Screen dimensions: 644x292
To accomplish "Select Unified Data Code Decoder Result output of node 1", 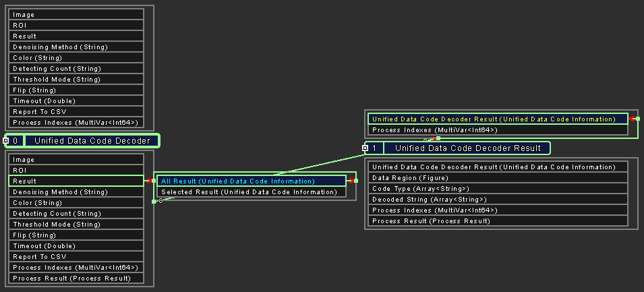I will tap(498, 167).
